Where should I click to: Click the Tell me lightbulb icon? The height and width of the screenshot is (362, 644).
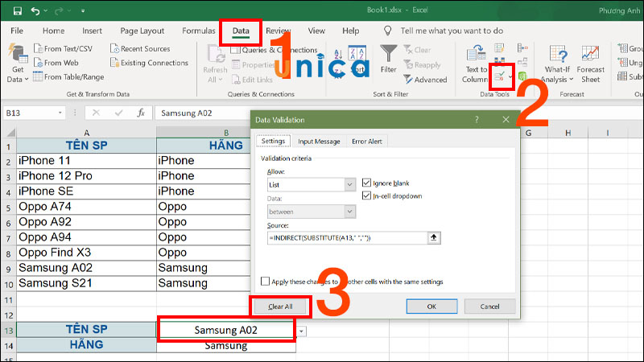tap(387, 31)
